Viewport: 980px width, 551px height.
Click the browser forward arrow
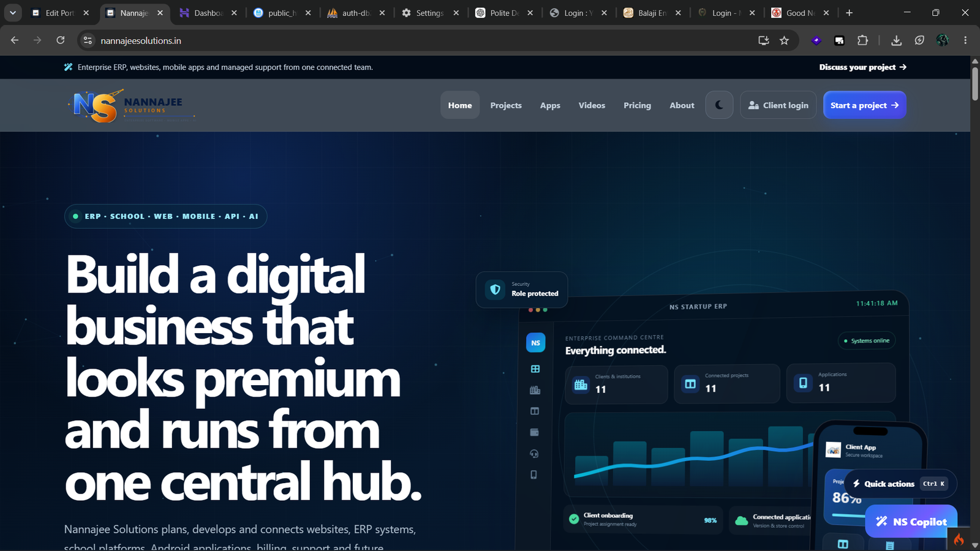(x=37, y=40)
